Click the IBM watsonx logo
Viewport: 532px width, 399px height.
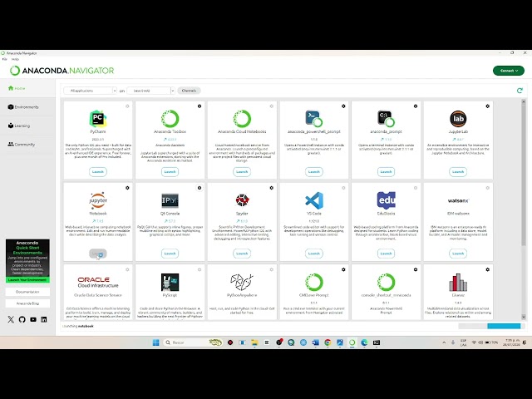point(458,200)
